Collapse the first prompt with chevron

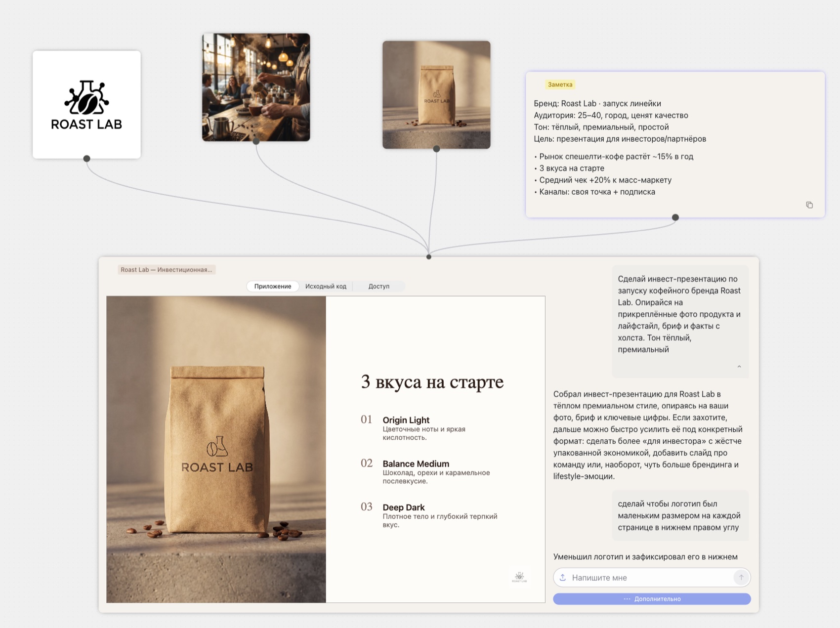[x=739, y=367]
